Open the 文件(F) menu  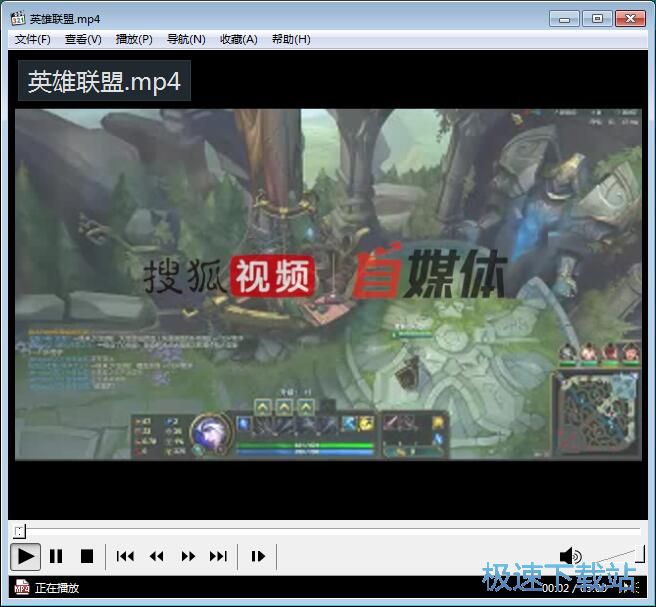(33, 39)
